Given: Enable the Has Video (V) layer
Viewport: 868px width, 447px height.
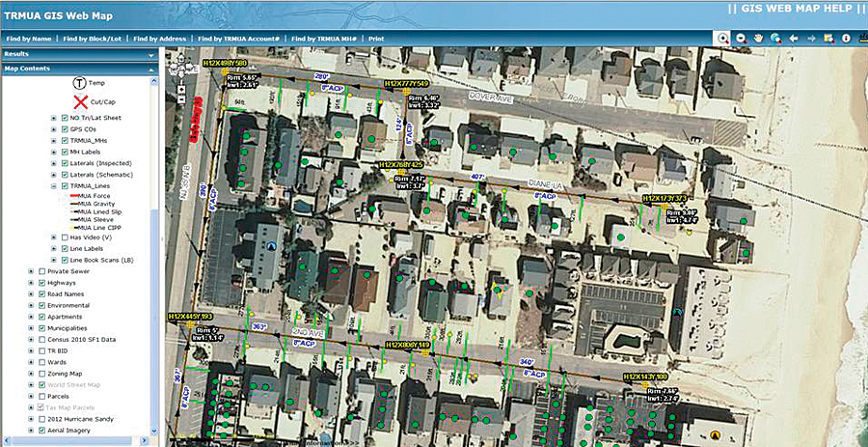Looking at the screenshot, I should 65,237.
